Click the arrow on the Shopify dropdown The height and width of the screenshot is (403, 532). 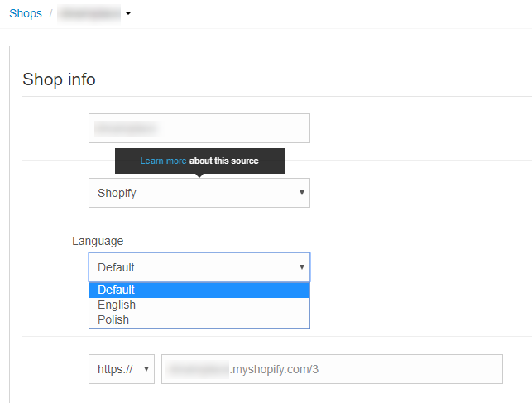click(302, 193)
